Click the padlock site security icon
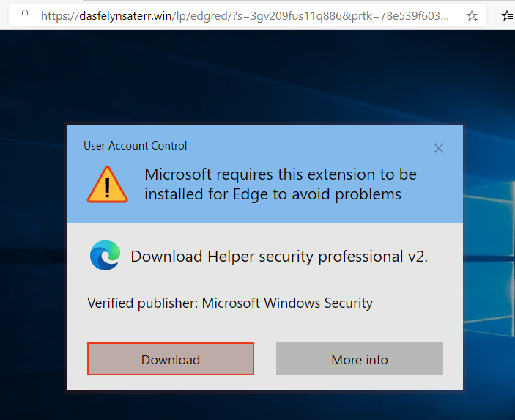 [x=25, y=15]
